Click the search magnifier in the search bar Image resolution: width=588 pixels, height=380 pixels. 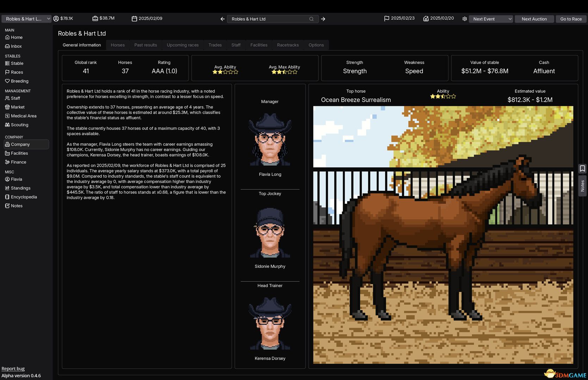(x=311, y=19)
